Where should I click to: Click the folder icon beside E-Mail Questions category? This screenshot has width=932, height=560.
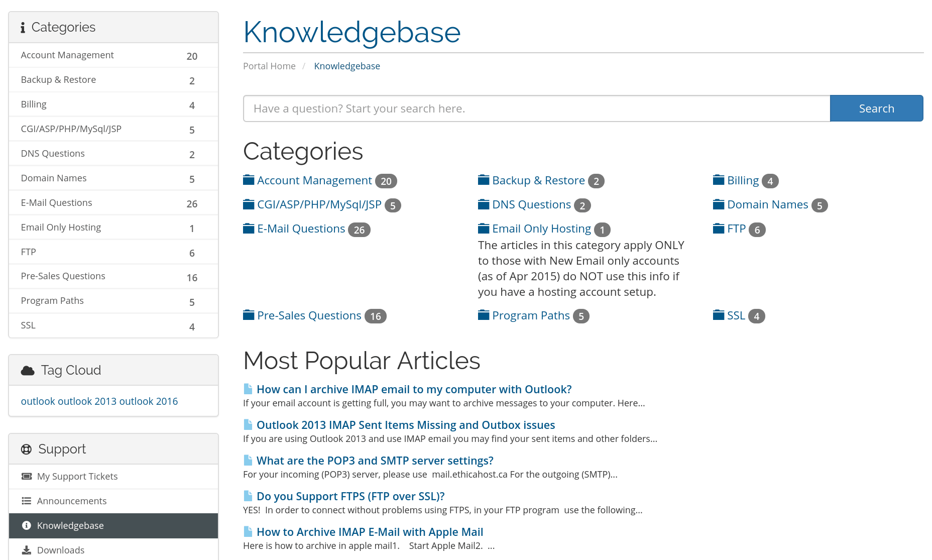pos(249,228)
